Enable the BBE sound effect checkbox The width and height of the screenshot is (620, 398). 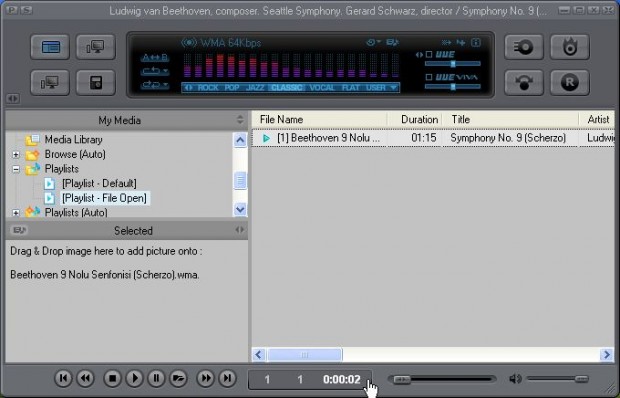pyautogui.click(x=429, y=55)
